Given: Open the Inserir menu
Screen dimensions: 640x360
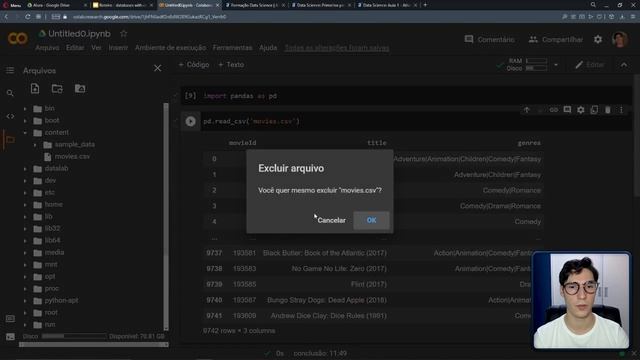Looking at the screenshot, I should tap(118, 48).
